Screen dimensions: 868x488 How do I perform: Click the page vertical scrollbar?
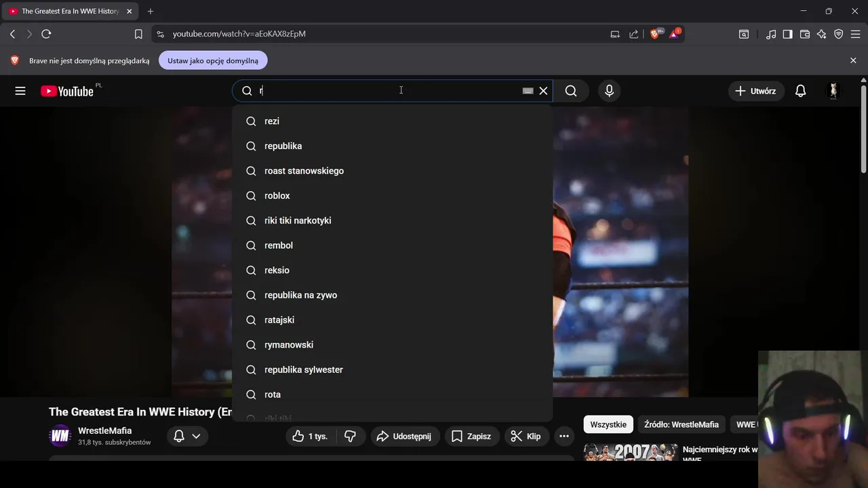tap(863, 129)
